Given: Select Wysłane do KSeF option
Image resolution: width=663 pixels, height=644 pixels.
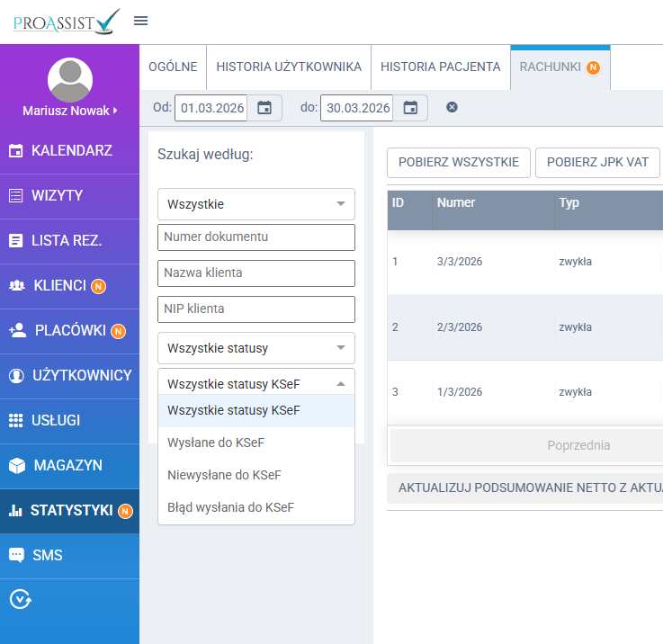Looking at the screenshot, I should (216, 443).
